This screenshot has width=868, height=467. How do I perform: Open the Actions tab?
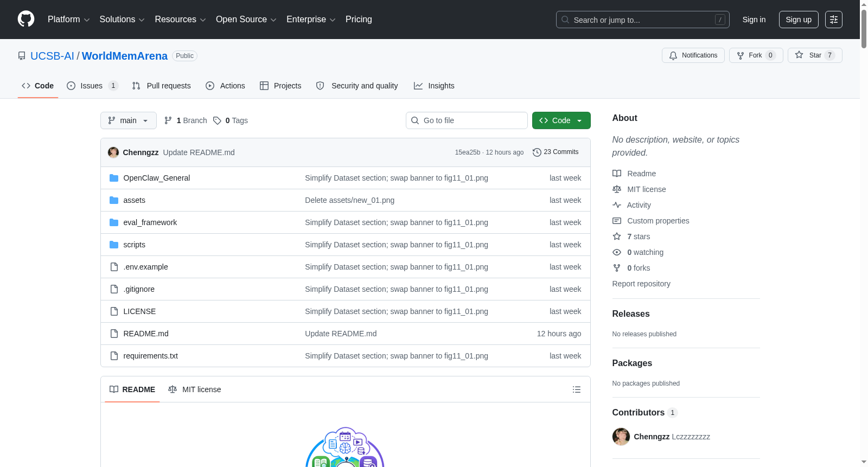click(x=225, y=86)
